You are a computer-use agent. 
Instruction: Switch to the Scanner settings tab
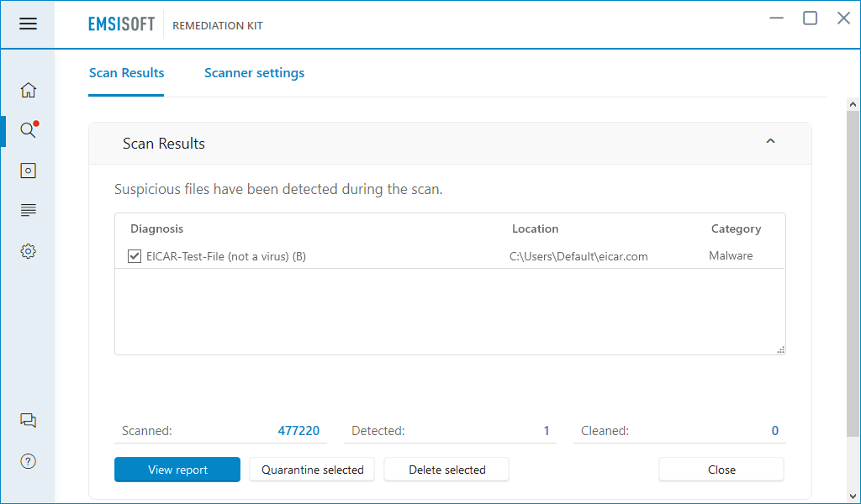click(254, 73)
